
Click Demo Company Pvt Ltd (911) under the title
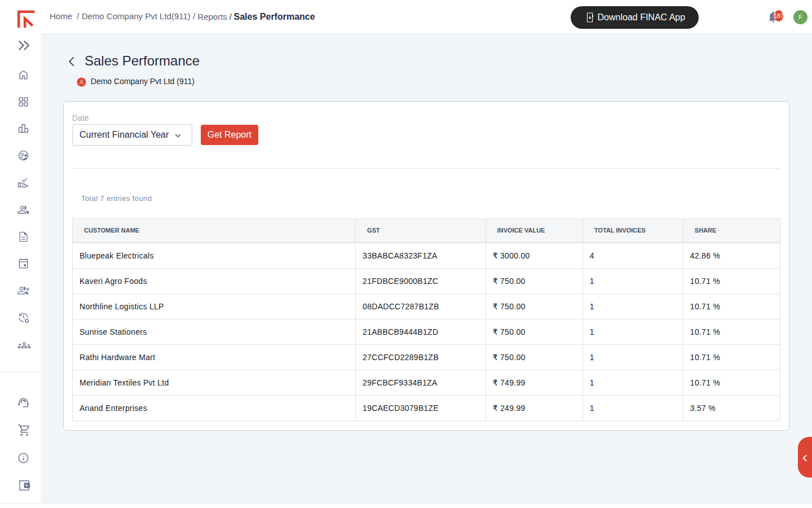143,81
